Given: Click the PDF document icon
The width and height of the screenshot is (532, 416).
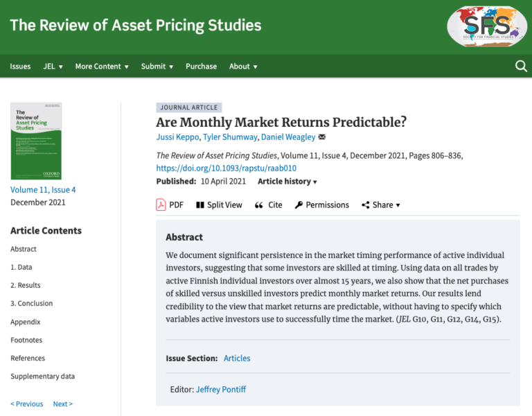Looking at the screenshot, I should (161, 205).
